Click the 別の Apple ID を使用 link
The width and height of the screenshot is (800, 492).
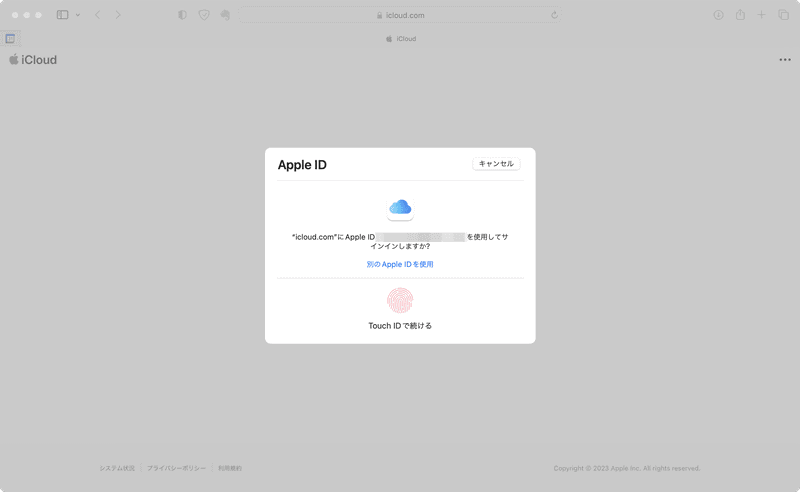(x=400, y=264)
